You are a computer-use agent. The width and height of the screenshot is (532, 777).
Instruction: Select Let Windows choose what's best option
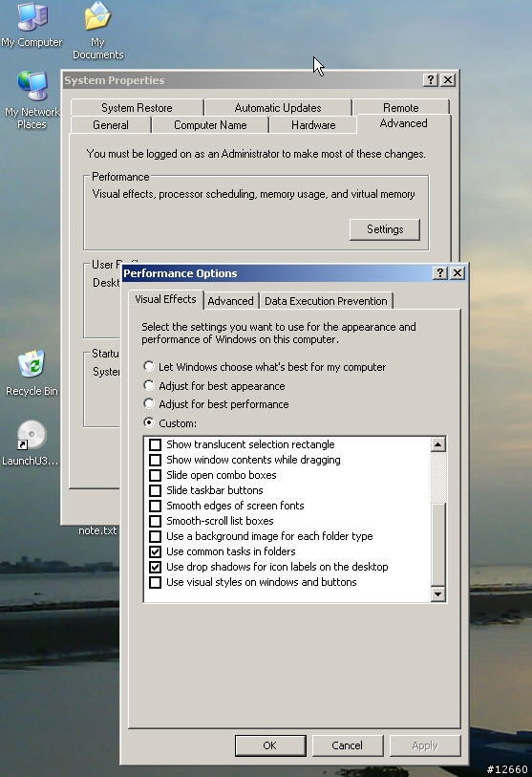click(149, 366)
